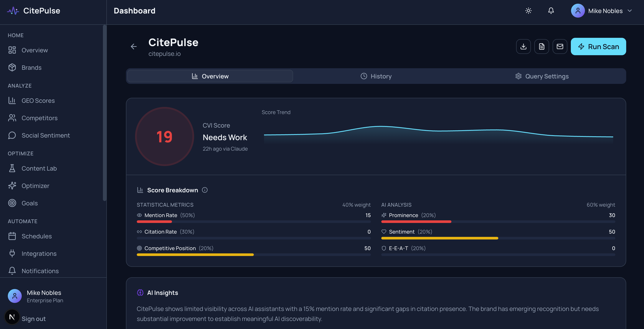Open the Content Lab flask icon
The height and width of the screenshot is (329, 644).
click(x=12, y=168)
